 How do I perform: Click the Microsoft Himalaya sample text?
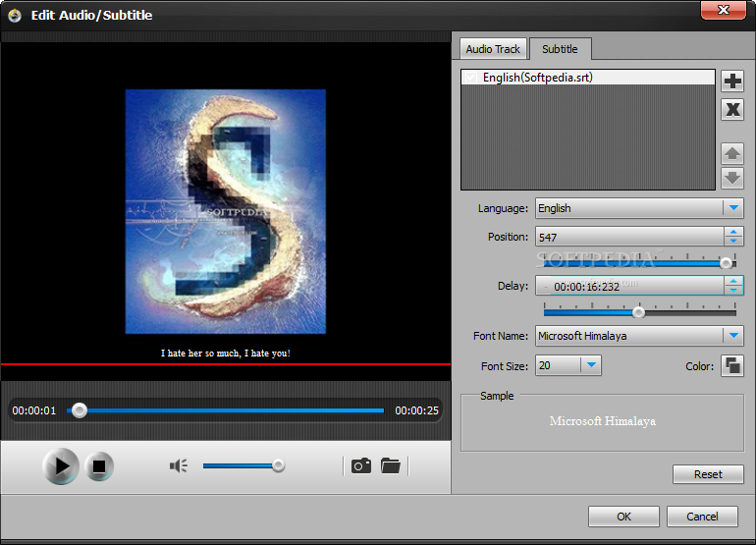pyautogui.click(x=603, y=421)
